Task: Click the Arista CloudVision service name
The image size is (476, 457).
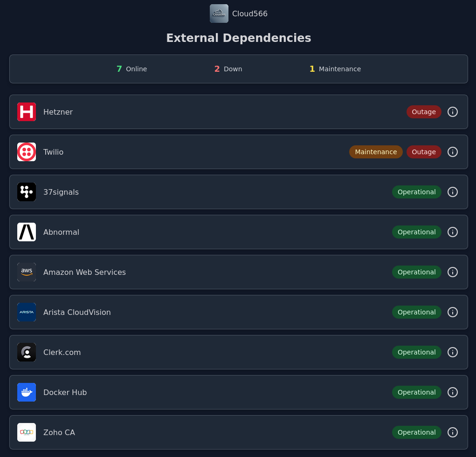Action: (77, 312)
